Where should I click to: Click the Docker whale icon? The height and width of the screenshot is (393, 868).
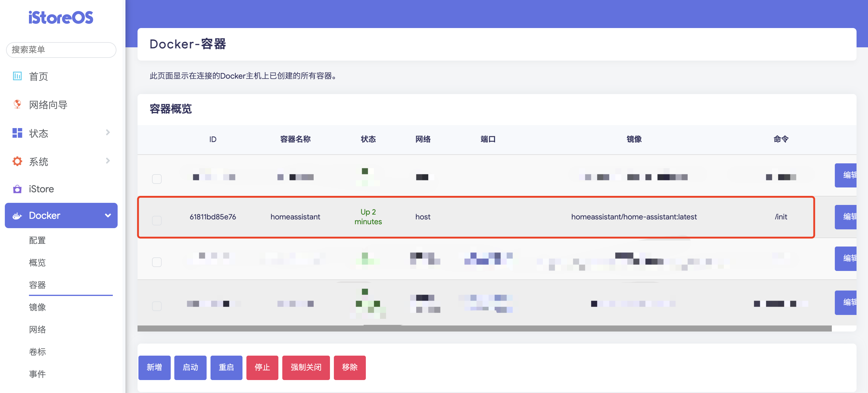(17, 215)
